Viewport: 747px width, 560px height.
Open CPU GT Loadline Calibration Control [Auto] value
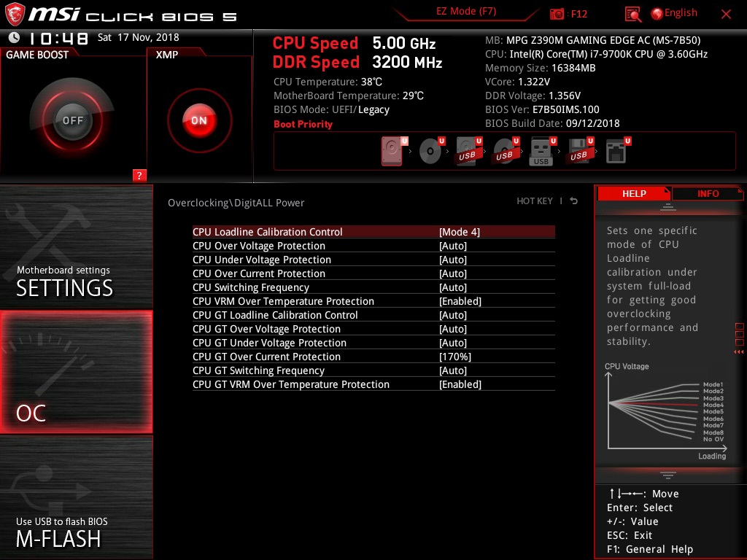pos(452,315)
